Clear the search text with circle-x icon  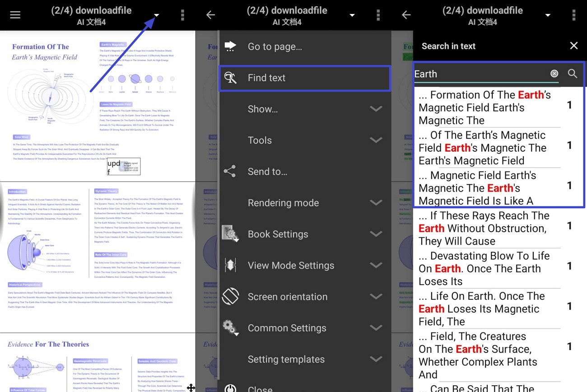[554, 74]
